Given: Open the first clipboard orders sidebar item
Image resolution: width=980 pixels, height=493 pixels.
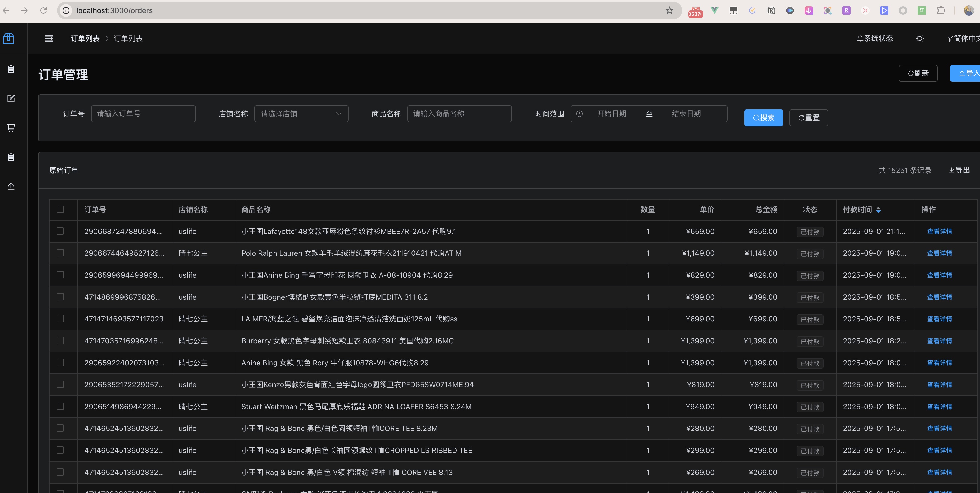Looking at the screenshot, I should pyautogui.click(x=11, y=69).
